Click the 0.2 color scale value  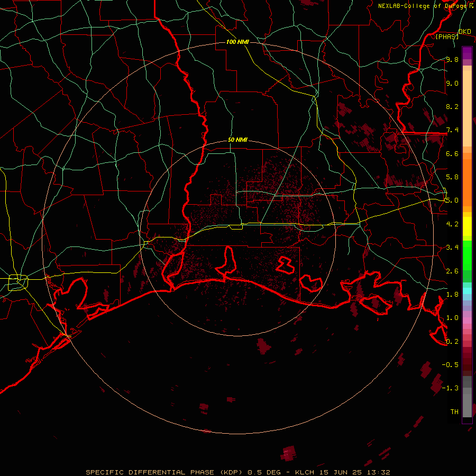click(452, 342)
